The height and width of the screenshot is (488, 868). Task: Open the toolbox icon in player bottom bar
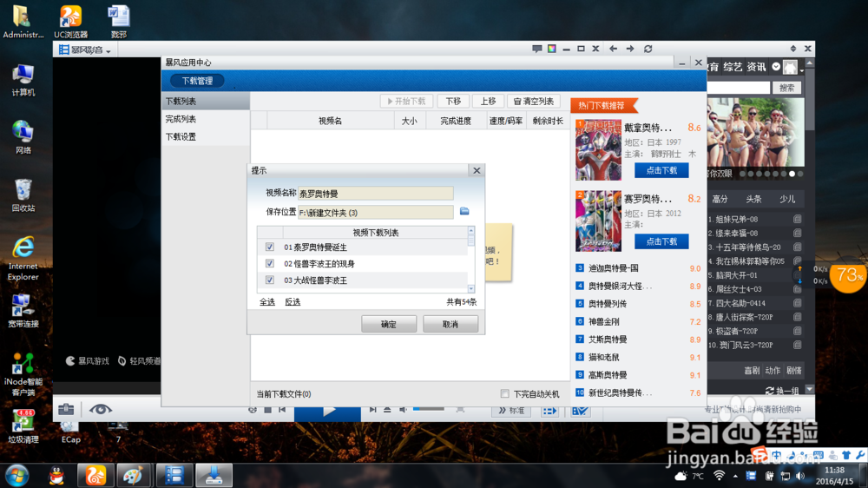click(66, 409)
